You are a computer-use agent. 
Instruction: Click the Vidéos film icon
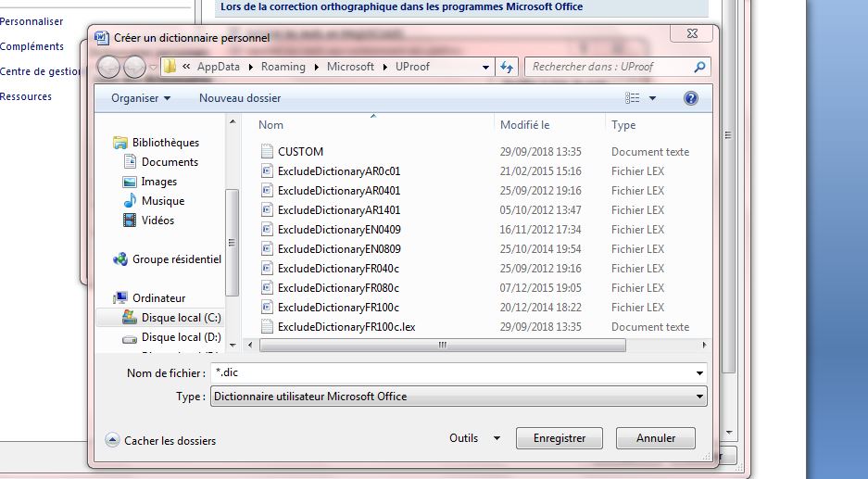click(130, 221)
